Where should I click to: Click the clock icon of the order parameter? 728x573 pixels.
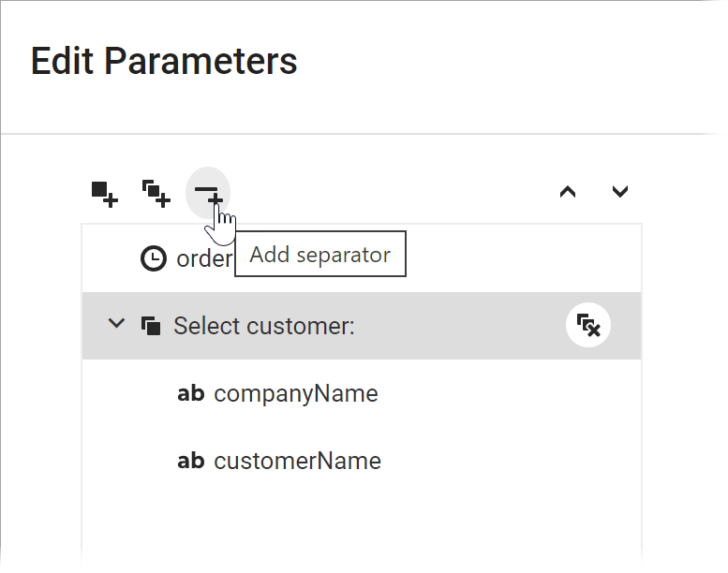153,258
